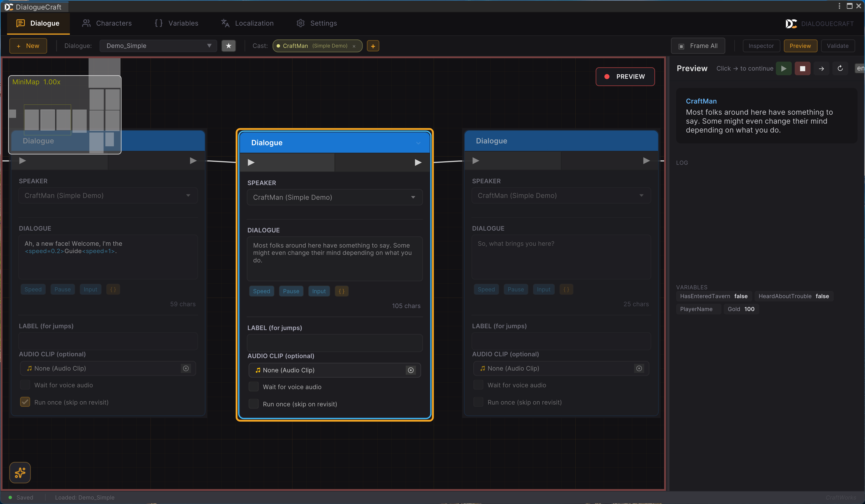This screenshot has width=865, height=504.
Task: Open the window kebab menu in the title bar
Action: [839, 6]
